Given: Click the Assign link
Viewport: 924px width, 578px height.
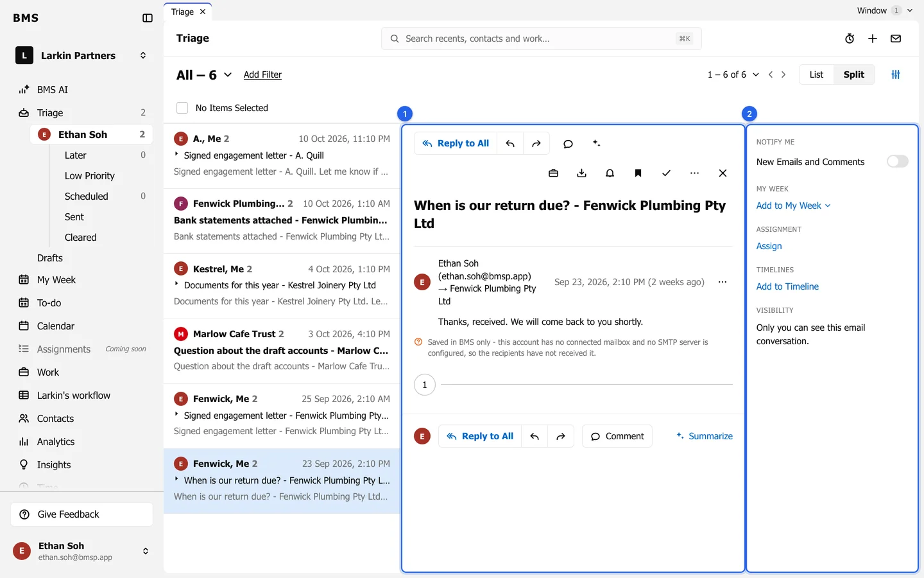Looking at the screenshot, I should [x=769, y=246].
